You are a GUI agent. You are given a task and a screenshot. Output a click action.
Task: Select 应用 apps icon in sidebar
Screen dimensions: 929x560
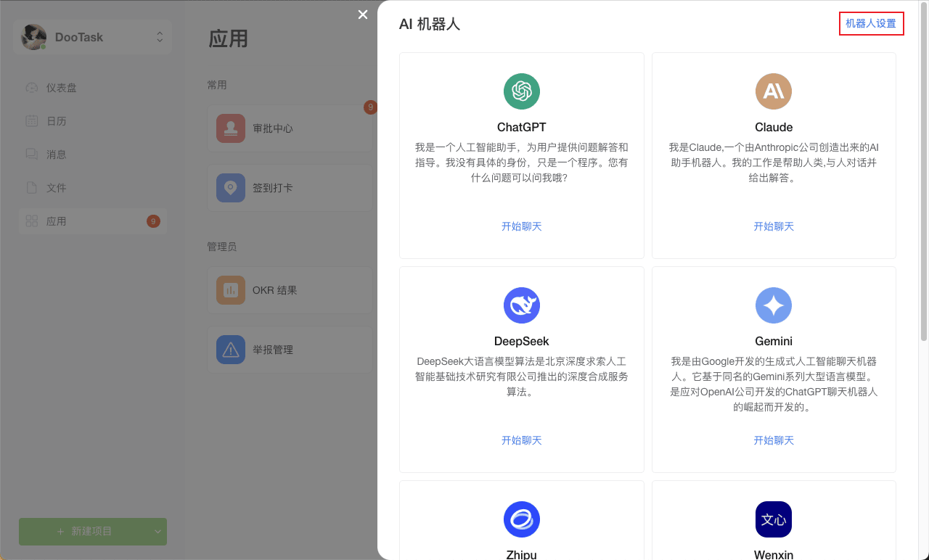31,221
